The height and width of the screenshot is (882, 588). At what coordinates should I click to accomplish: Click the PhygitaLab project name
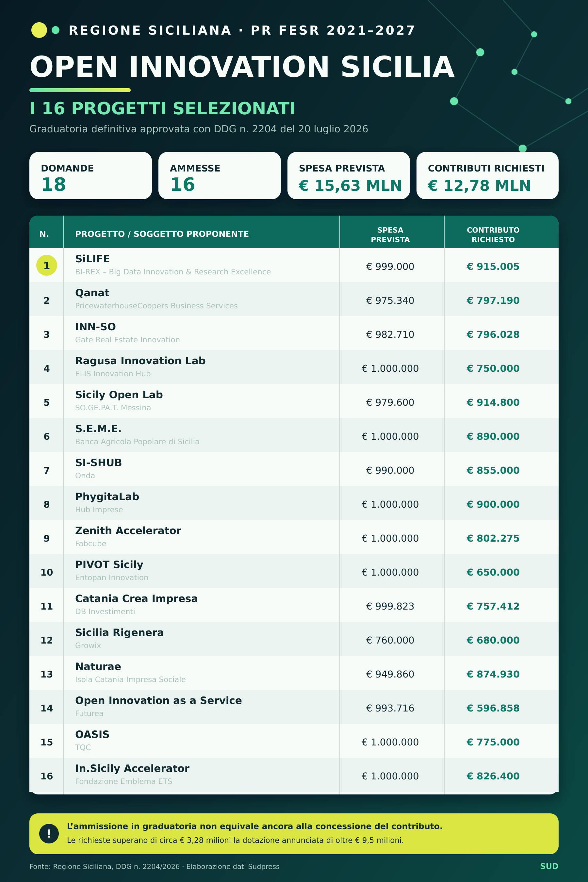click(x=107, y=497)
